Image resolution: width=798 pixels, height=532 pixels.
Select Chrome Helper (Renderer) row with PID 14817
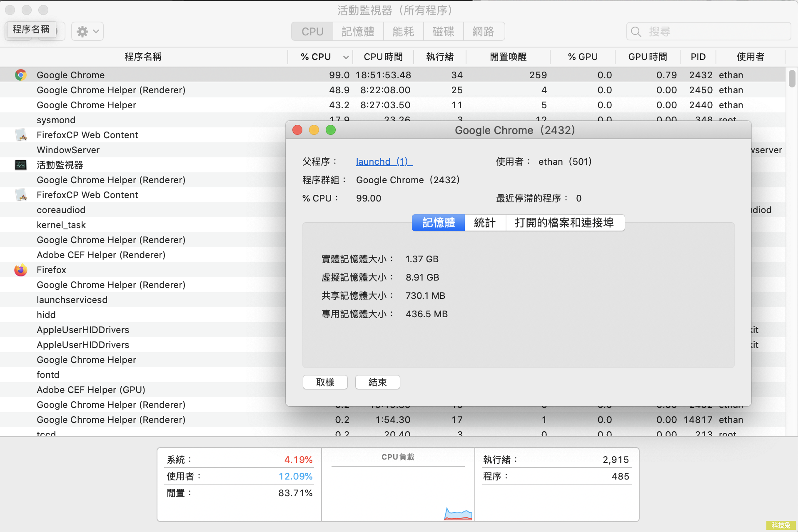coord(393,420)
